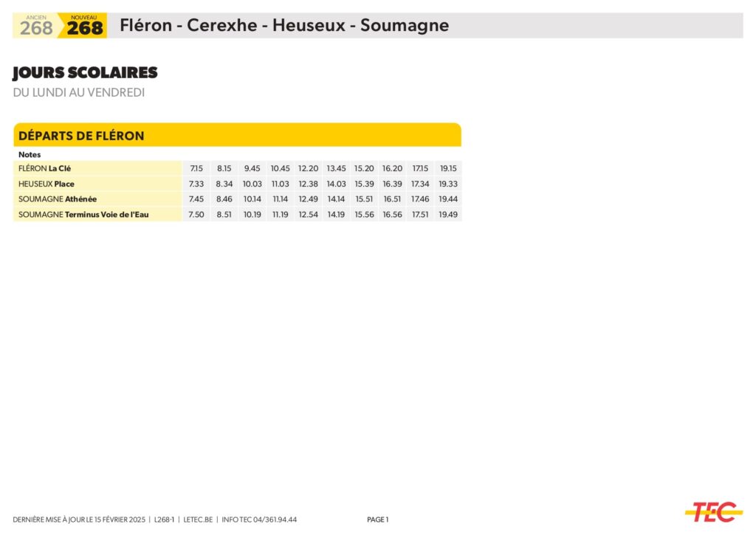
Task: Click the PAGE 1 indicator in footer
Action: 377,520
